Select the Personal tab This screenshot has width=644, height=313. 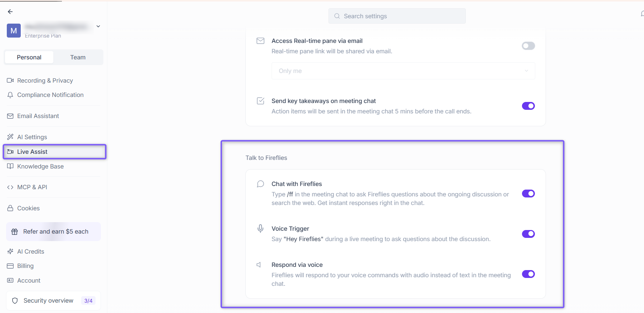pos(29,57)
